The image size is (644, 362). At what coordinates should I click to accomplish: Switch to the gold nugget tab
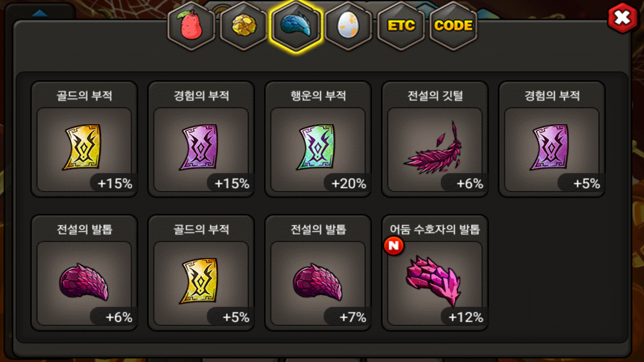coord(244,26)
